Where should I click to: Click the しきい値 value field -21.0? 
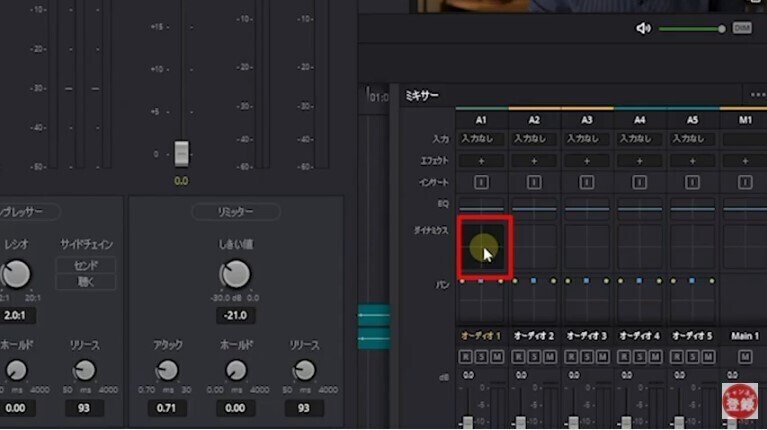(x=235, y=316)
